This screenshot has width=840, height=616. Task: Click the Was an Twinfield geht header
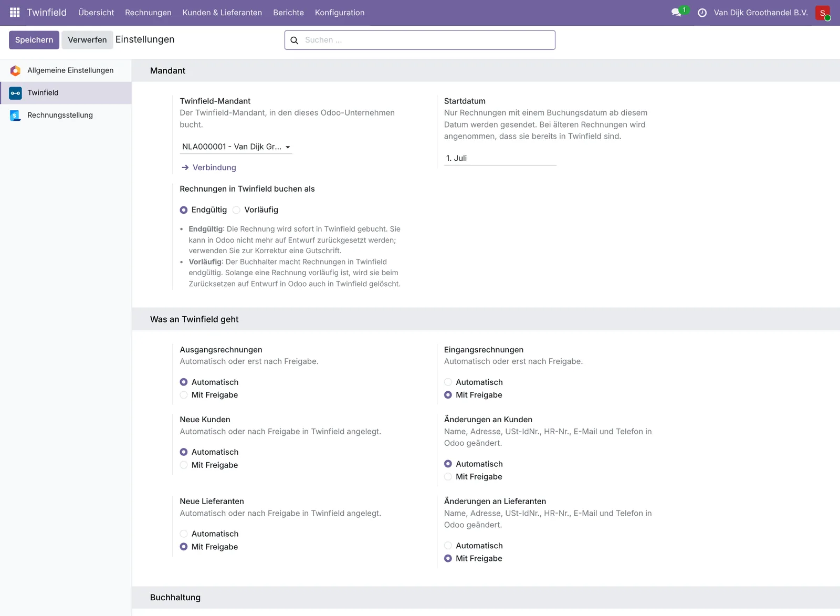(194, 319)
